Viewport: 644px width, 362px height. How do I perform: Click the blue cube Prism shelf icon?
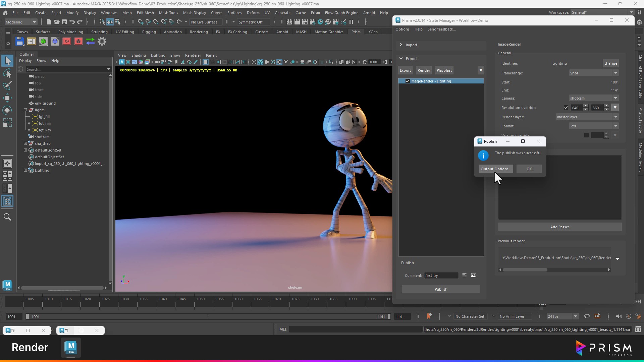pos(55,41)
